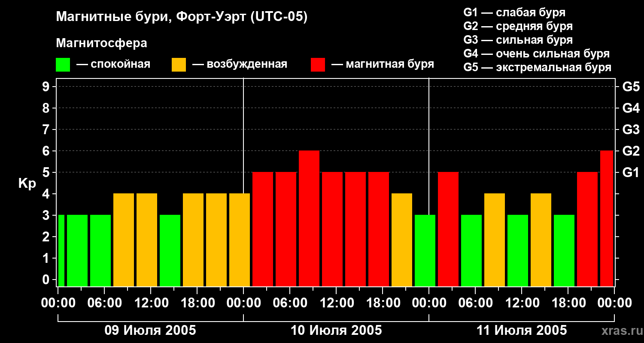
Task: Click the 'G4 — очень сильная буря' legend line
Action: click(x=537, y=54)
